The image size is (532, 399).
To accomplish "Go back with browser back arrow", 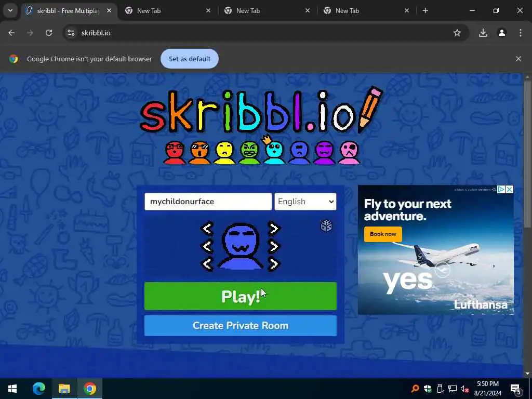I will pos(11,33).
